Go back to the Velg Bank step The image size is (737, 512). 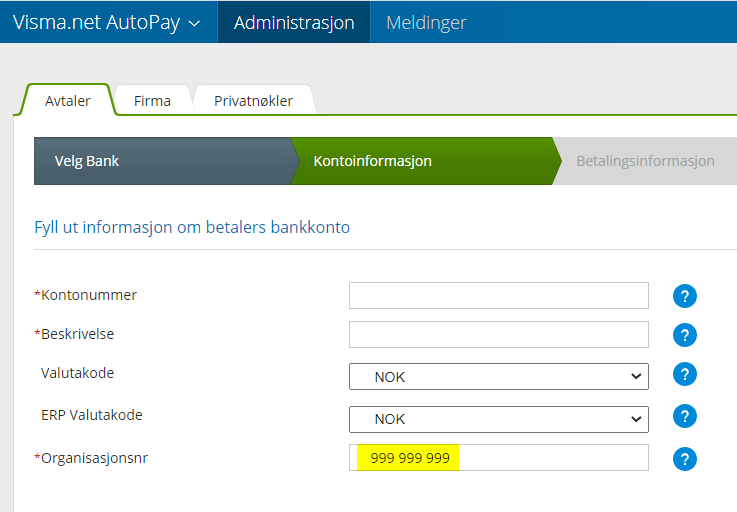pyautogui.click(x=87, y=161)
